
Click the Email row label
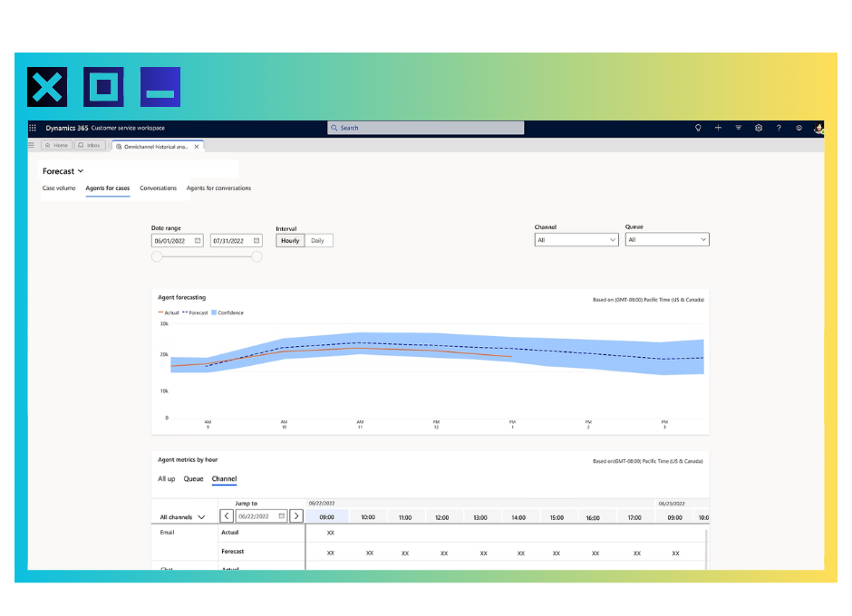coord(168,533)
